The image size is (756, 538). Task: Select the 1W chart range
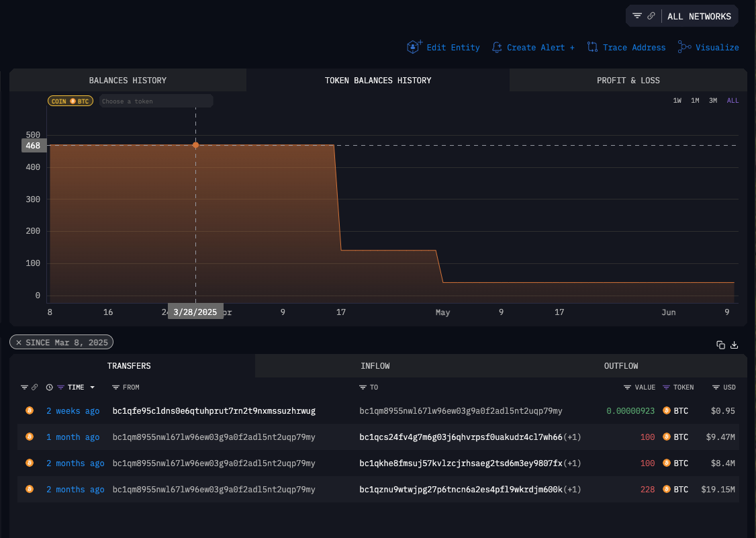pyautogui.click(x=677, y=101)
